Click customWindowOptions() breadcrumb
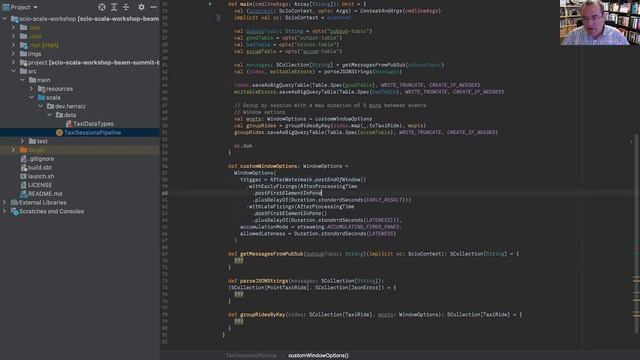The image size is (640, 360). point(318,356)
